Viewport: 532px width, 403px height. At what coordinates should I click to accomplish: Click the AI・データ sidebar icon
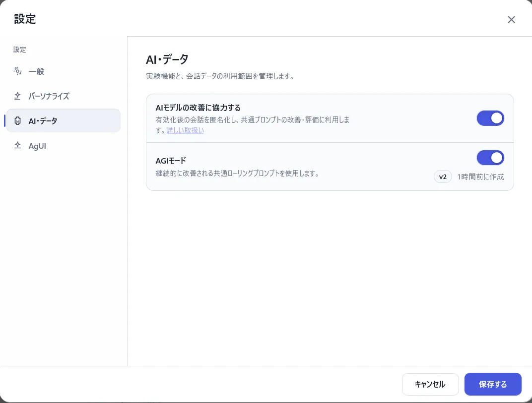coord(18,120)
